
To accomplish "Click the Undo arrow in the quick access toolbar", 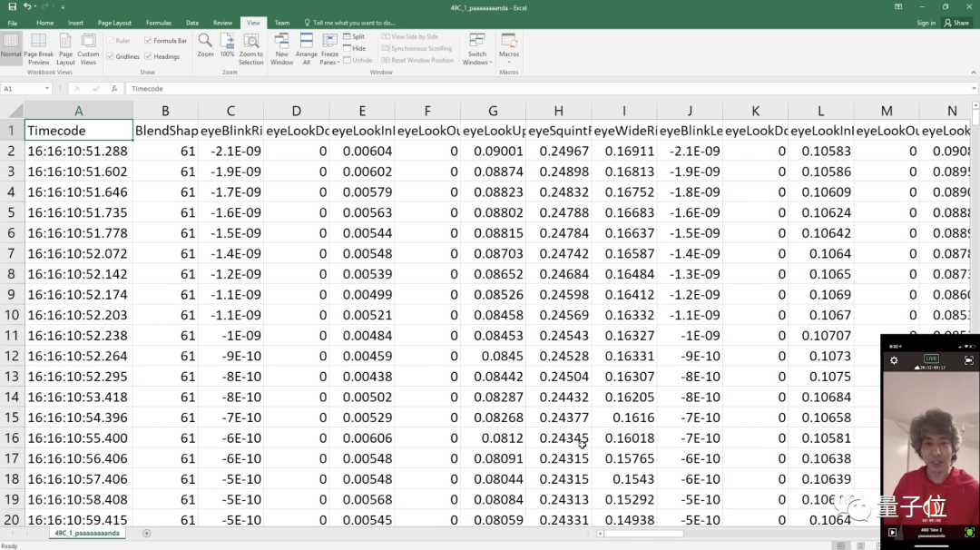I will pyautogui.click(x=27, y=7).
